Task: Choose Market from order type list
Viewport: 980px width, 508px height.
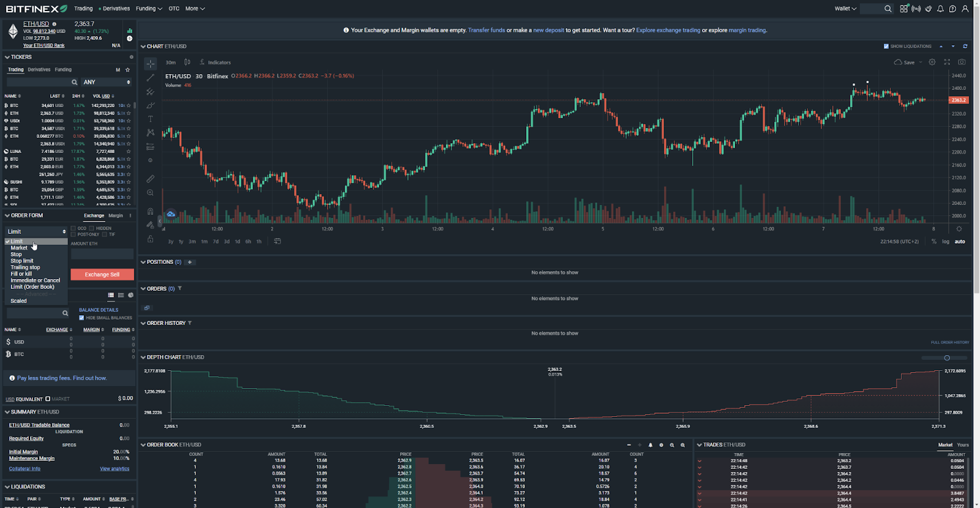Action: (19, 248)
